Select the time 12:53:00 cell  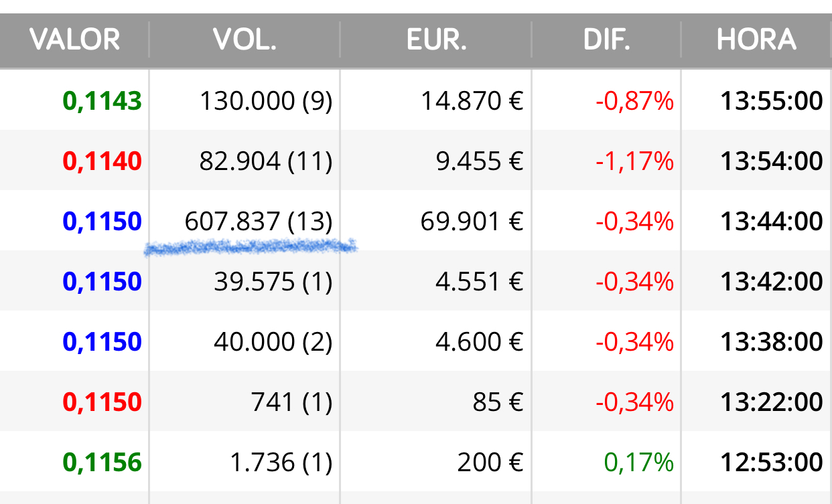pyautogui.click(x=772, y=463)
